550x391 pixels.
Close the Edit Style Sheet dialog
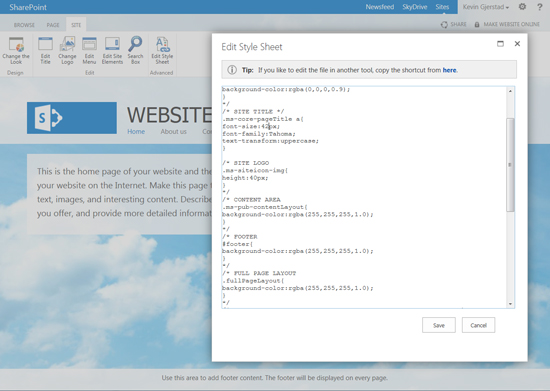517,43
